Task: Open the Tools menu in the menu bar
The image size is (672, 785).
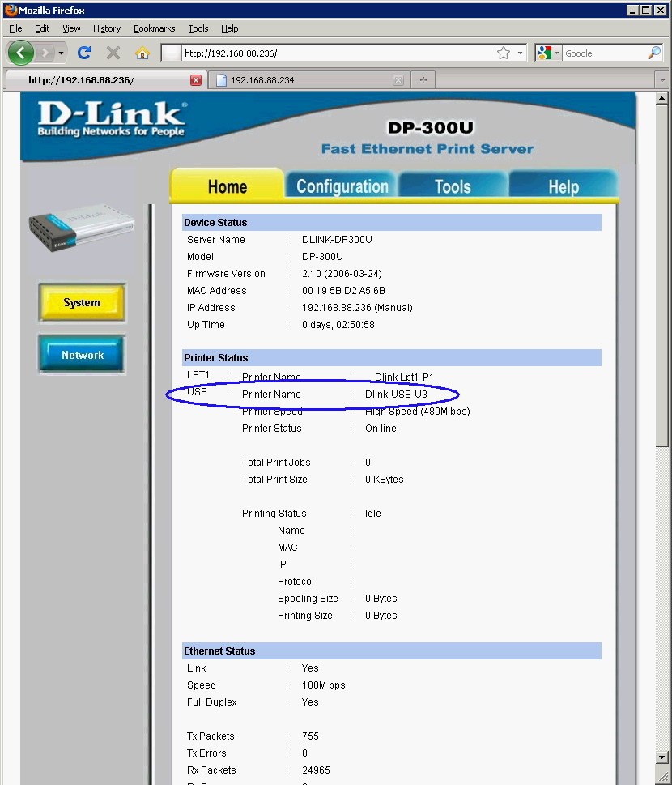Action: (198, 28)
